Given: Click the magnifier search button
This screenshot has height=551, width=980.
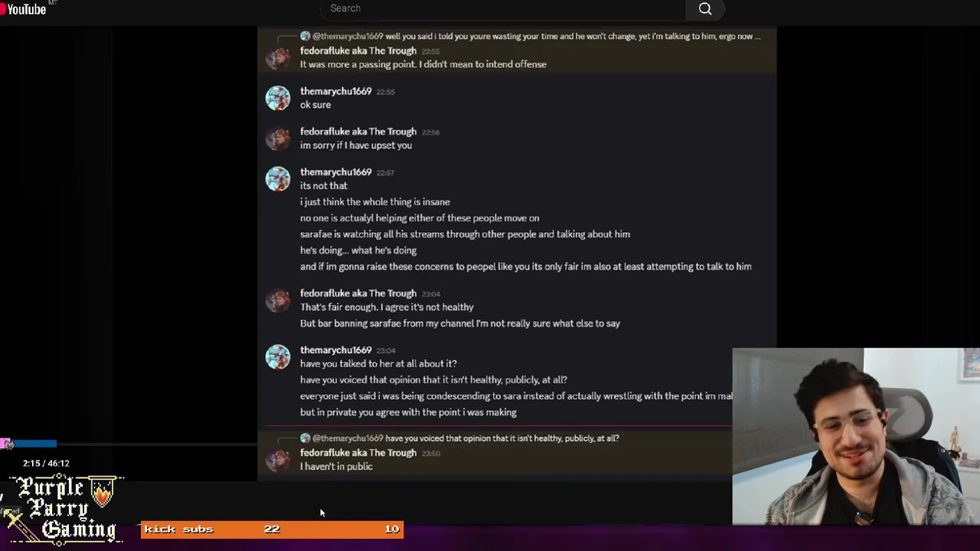Looking at the screenshot, I should [x=705, y=8].
